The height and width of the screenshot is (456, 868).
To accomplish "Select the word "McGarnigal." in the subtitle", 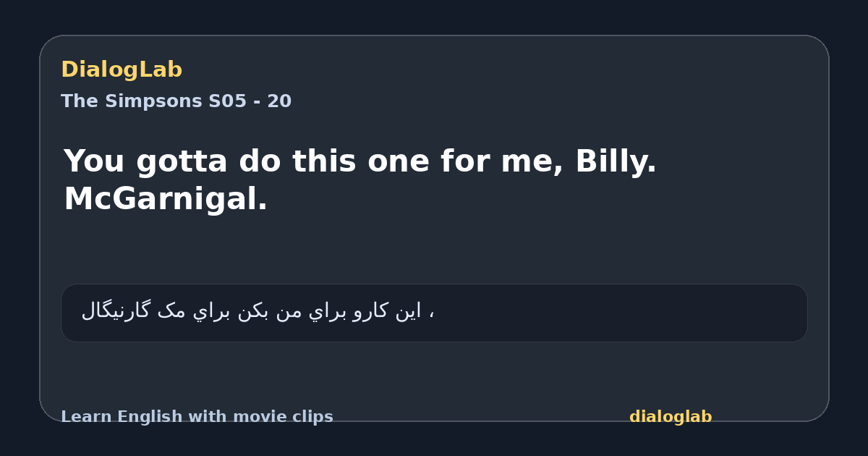I will (166, 199).
